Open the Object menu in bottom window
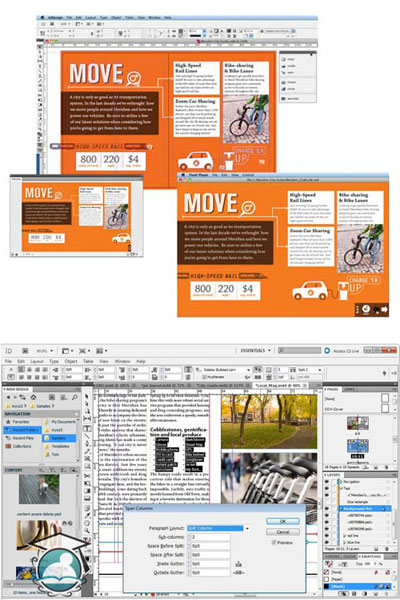The width and height of the screenshot is (400, 600). (x=71, y=361)
